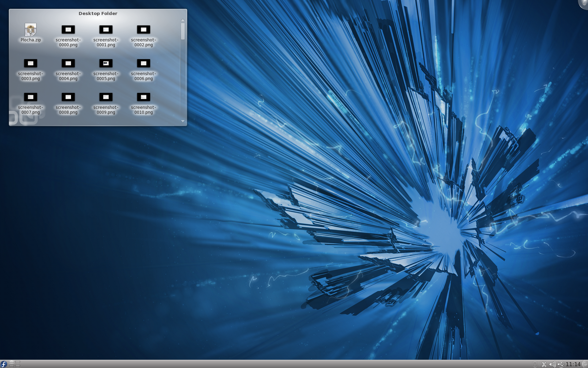
Task: Select the screenshot-0004.png thumbnail
Action: pos(68,63)
